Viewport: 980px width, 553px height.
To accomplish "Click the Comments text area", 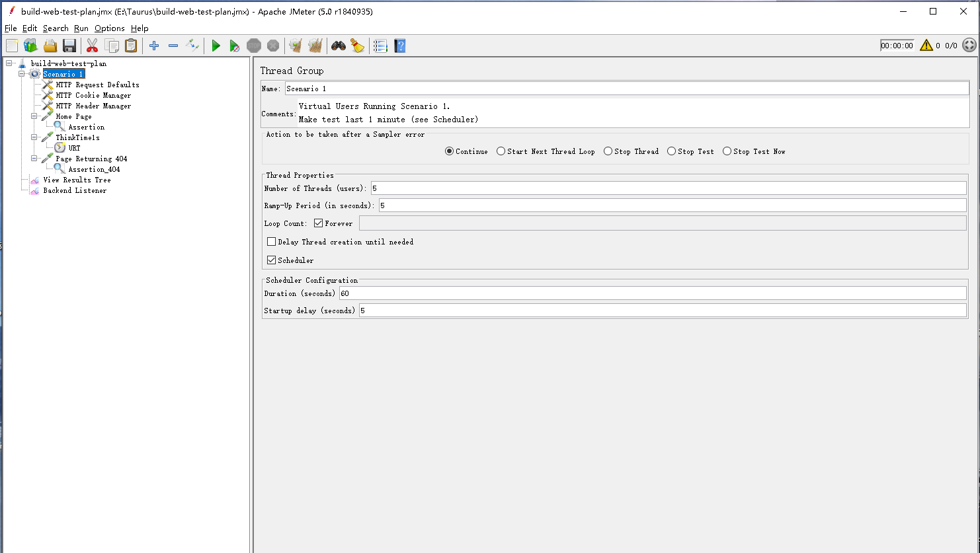I will (x=633, y=113).
